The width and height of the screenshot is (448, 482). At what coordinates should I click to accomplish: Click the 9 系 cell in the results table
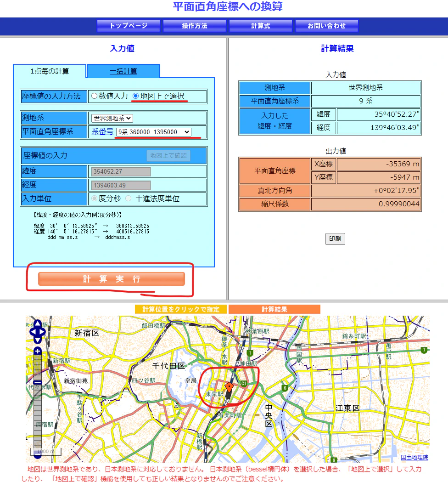point(366,101)
